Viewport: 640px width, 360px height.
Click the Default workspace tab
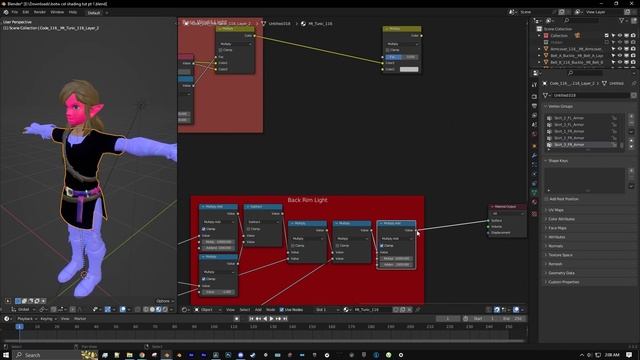point(94,13)
